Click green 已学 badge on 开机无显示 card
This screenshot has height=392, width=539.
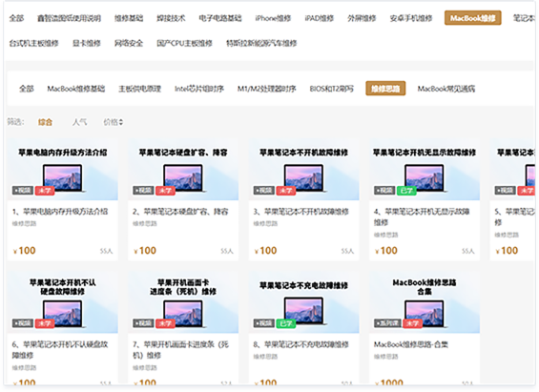[406, 191]
